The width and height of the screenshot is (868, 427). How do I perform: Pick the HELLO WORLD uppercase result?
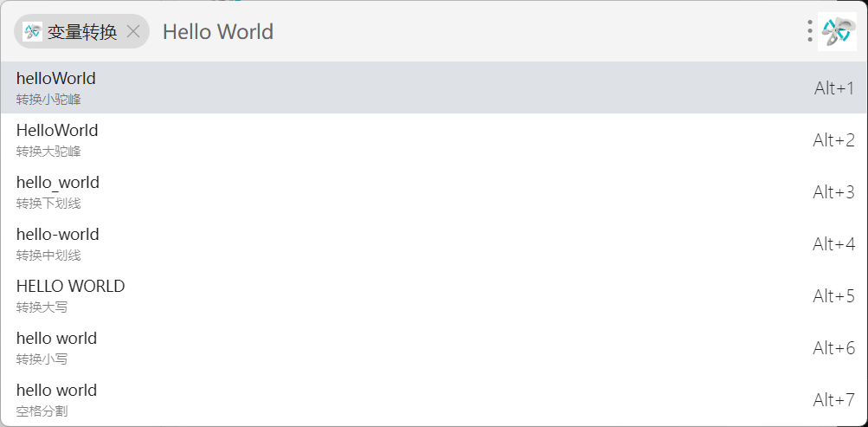tap(70, 294)
